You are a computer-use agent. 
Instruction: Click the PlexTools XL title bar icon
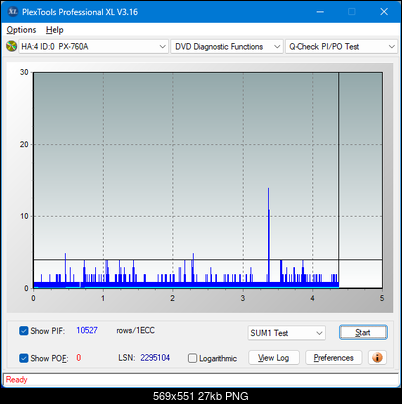pos(13,12)
